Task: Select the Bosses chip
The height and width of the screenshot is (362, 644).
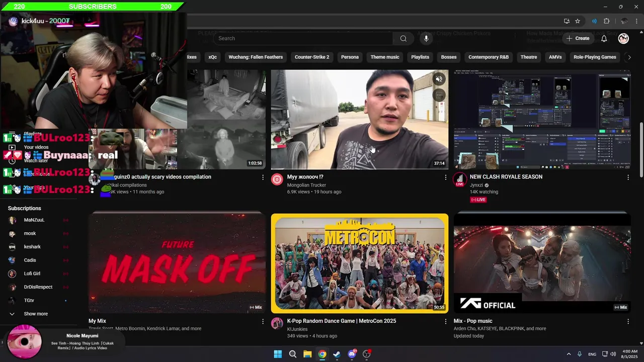Action: tap(449, 57)
